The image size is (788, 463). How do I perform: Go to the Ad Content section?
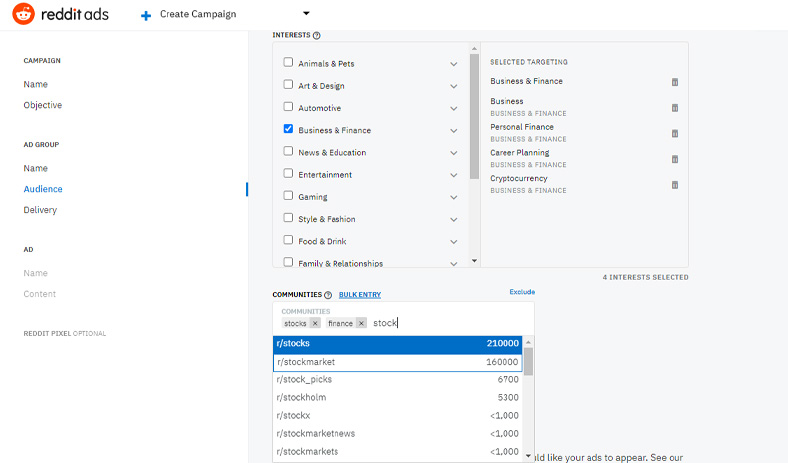click(x=40, y=294)
